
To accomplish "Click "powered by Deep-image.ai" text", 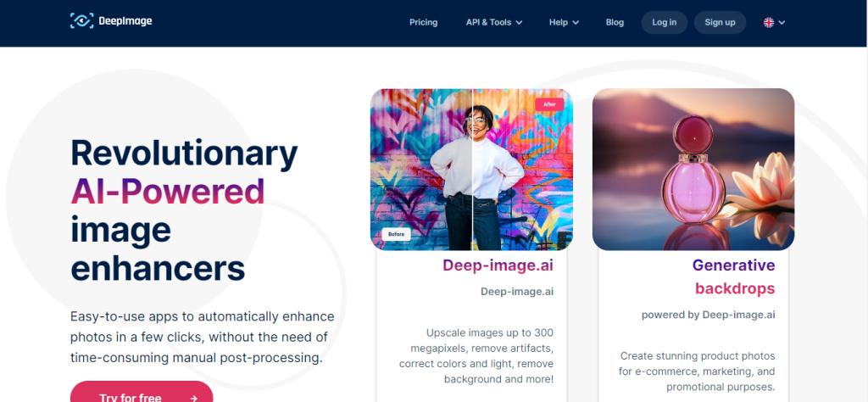I will (x=708, y=315).
